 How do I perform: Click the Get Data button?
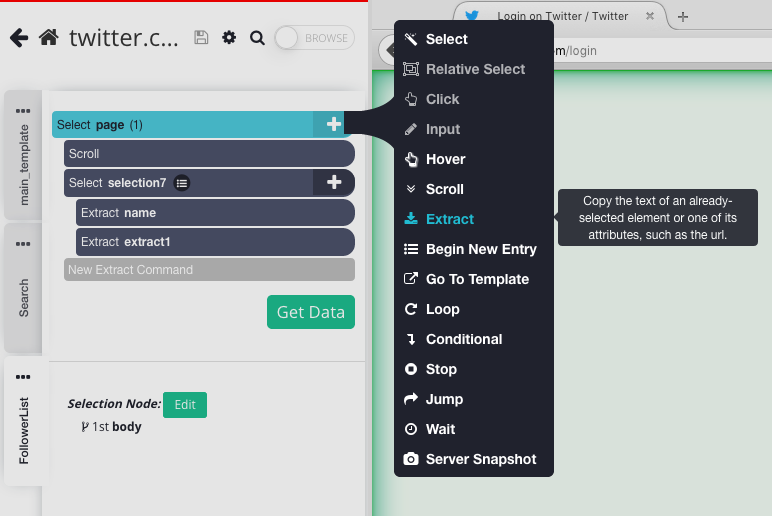[311, 312]
